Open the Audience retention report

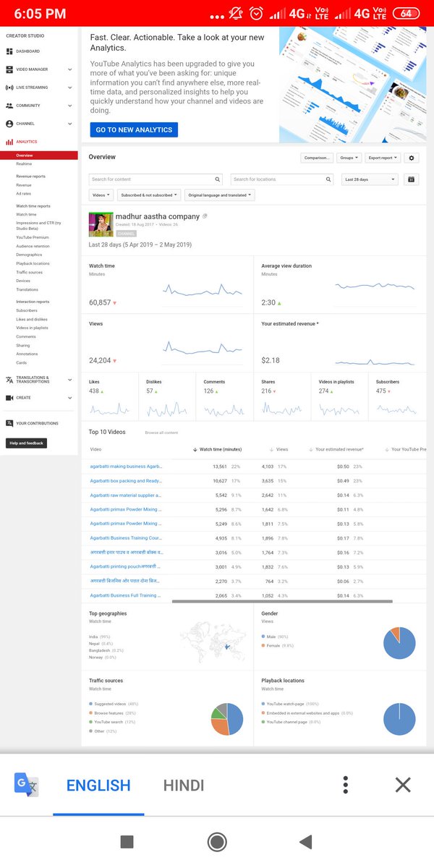click(33, 247)
